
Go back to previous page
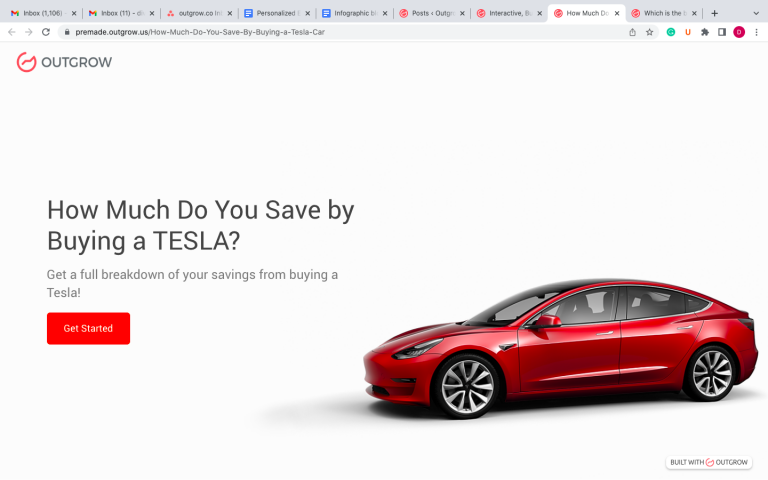point(12,32)
